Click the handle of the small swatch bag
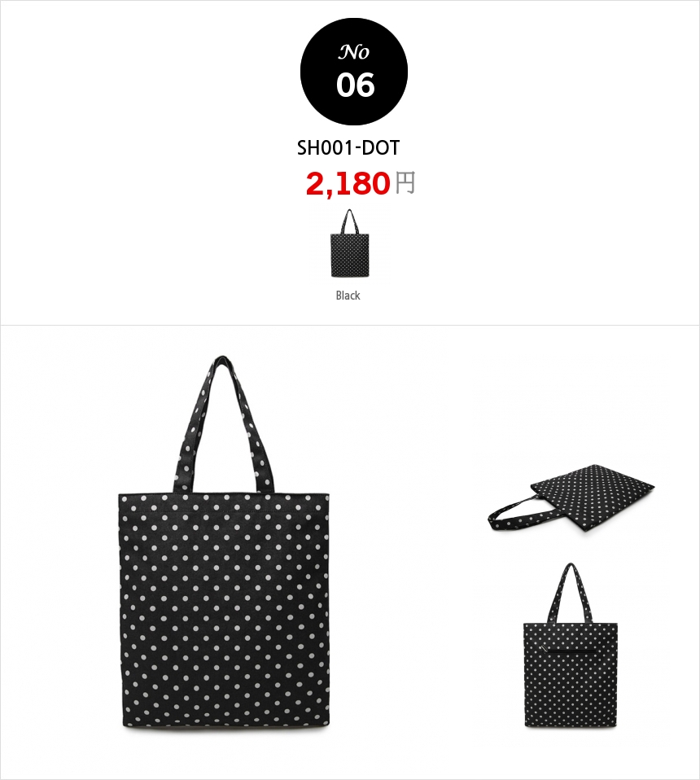Screen dimensions: 700x780 click(350, 221)
